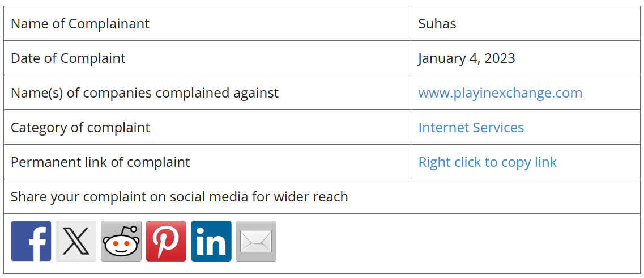Click the 'Permanent link of complaint' label
The width and height of the screenshot is (644, 278).
click(x=100, y=162)
